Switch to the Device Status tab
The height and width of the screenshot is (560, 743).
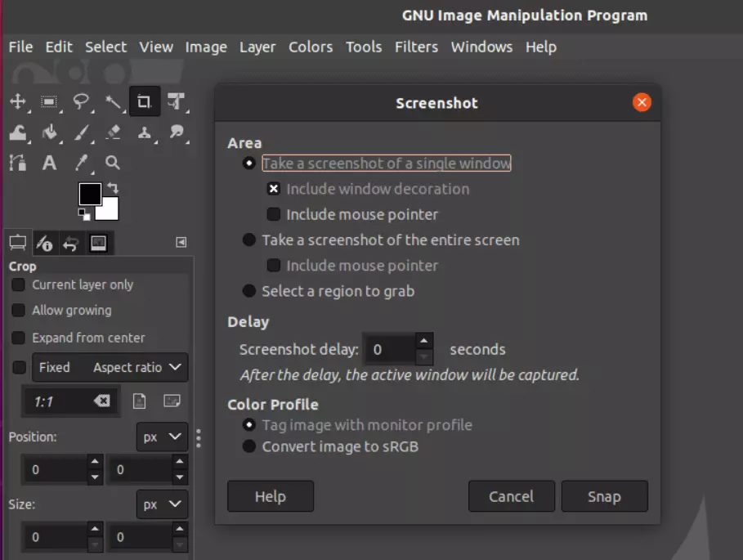coord(44,243)
